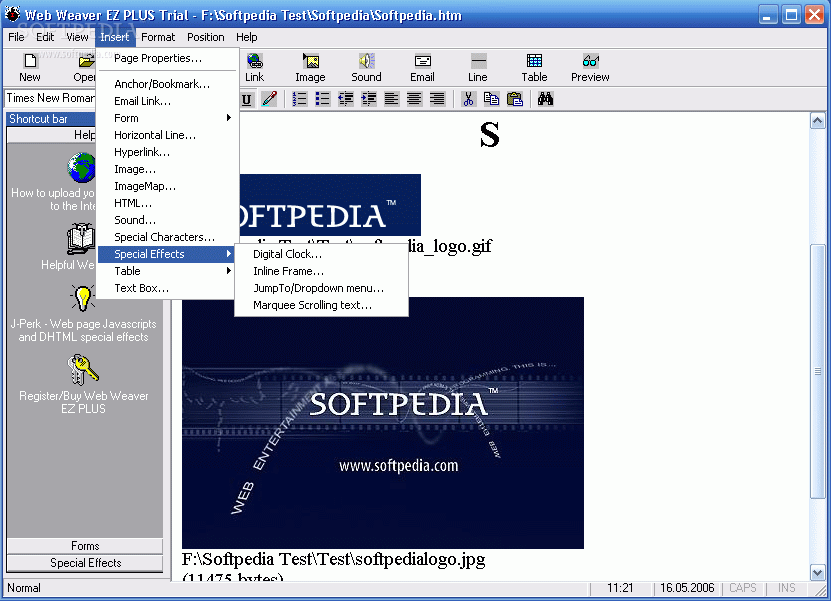The height and width of the screenshot is (601, 831).
Task: Choose Marquee Scrolling text option
Action: click(x=321, y=305)
